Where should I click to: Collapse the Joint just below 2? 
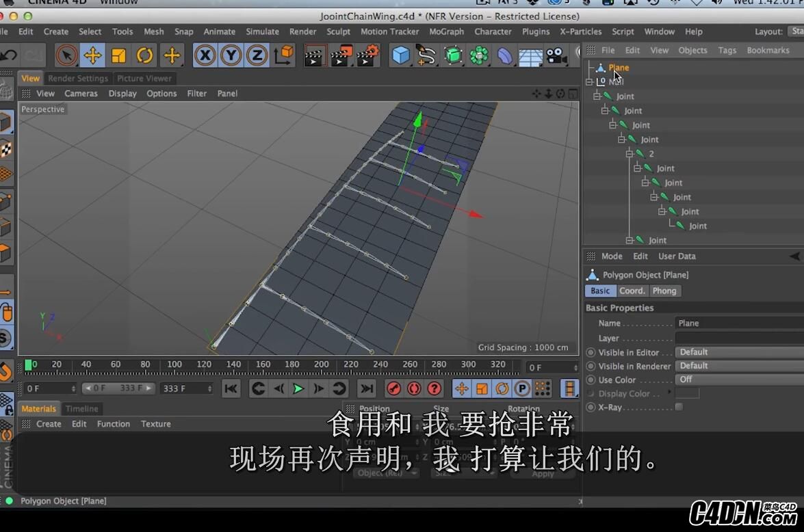(637, 168)
